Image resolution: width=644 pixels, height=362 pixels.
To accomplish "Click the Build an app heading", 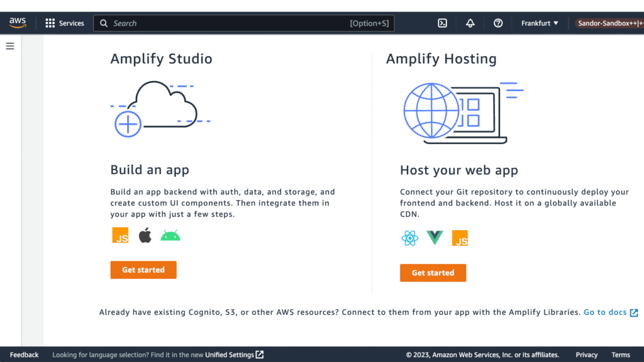I will click(x=150, y=170).
